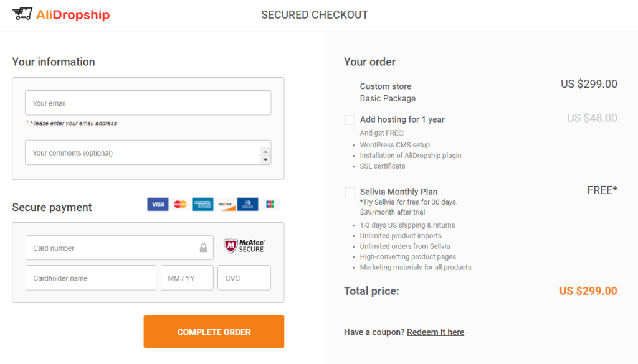638x364 pixels.
Task: Click the AliDropship cart logo
Action: coord(22,14)
